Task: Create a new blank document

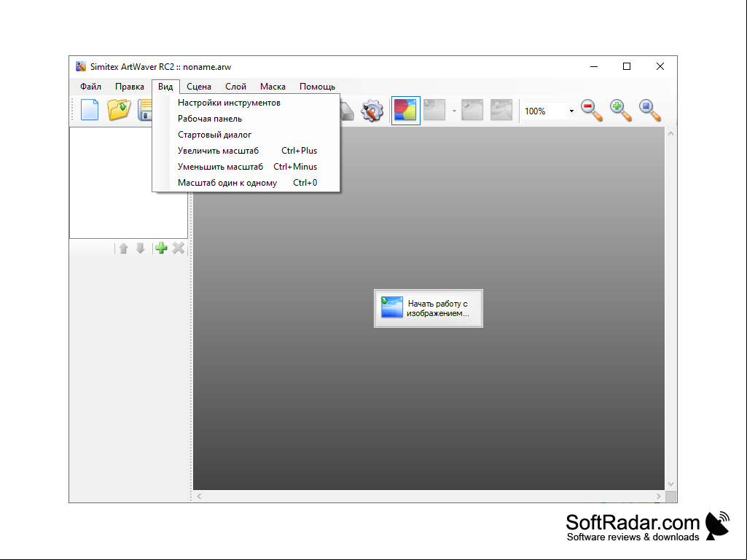Action: click(90, 110)
